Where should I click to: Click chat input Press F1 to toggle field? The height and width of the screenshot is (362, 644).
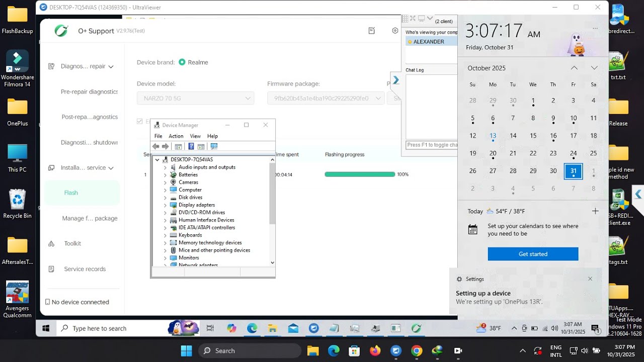tap(432, 145)
